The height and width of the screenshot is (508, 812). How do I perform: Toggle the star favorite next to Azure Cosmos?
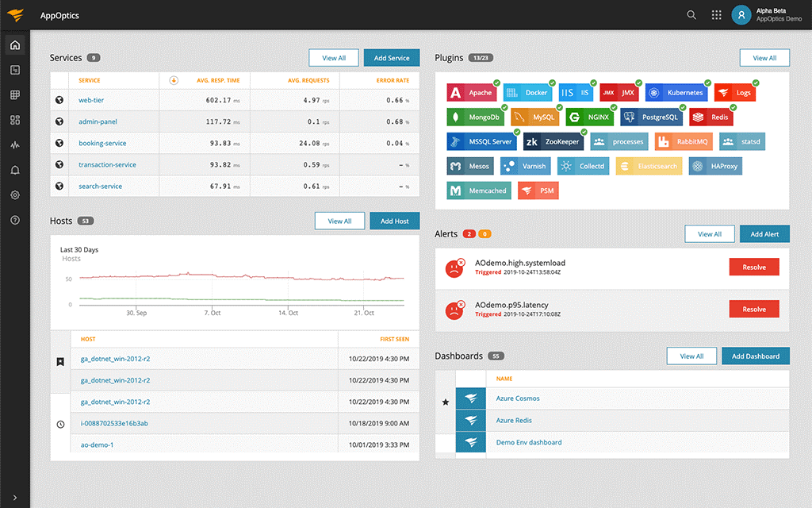(x=446, y=402)
